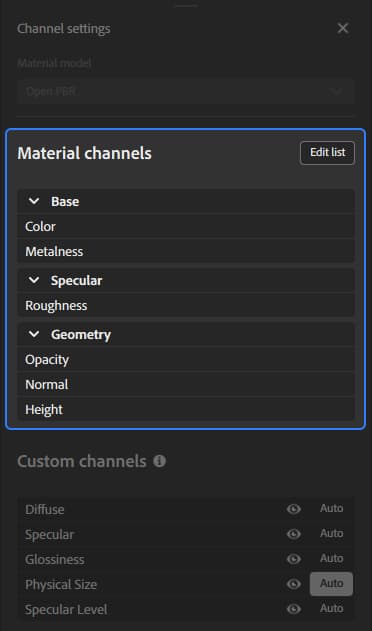Select the Color channel row
Viewport: 372px width, 631px height.
[186, 226]
